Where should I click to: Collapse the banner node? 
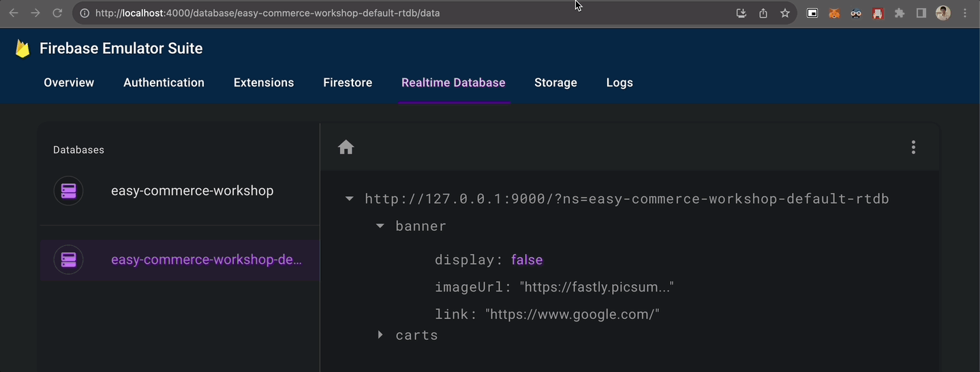click(380, 226)
